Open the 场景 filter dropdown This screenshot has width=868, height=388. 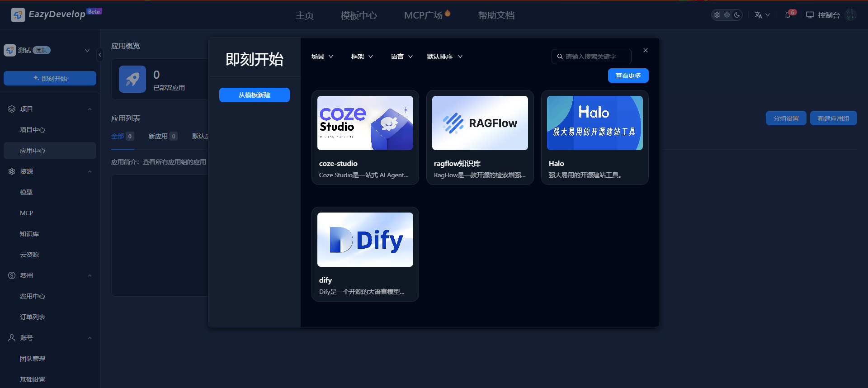[x=322, y=57]
